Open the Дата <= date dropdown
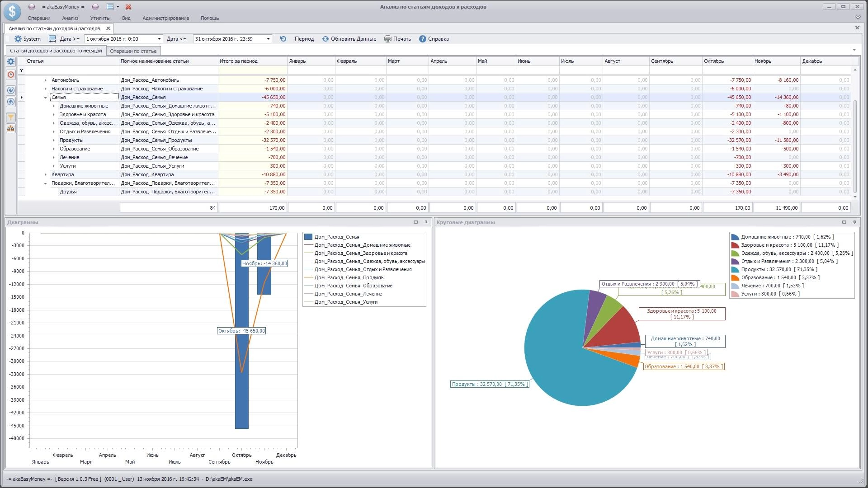Screen dimensions: 868x488 pos(268,39)
